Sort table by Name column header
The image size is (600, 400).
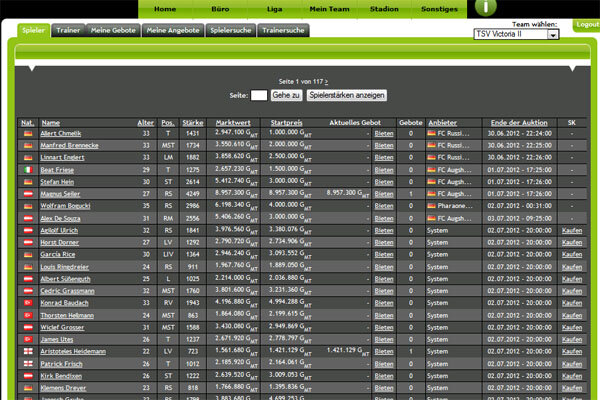[x=51, y=123]
